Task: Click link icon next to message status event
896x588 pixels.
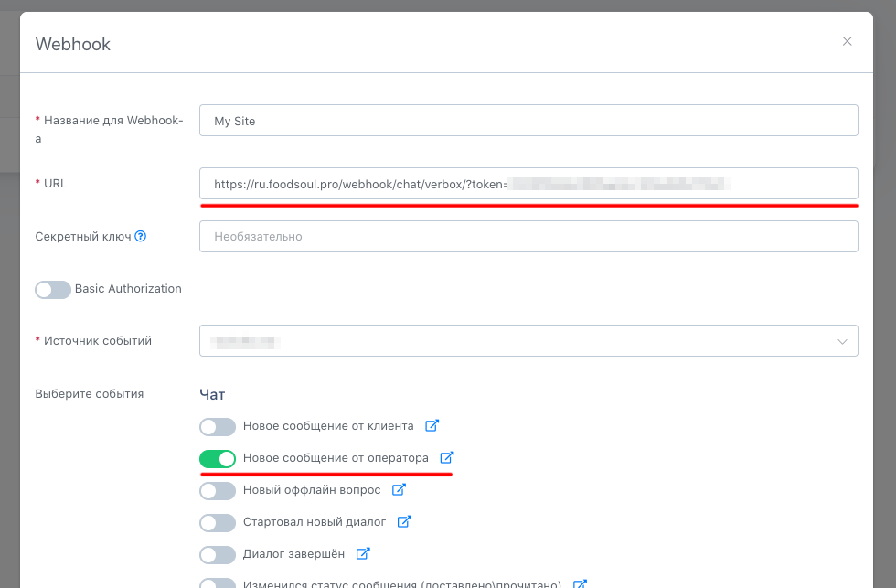Action: tap(580, 583)
